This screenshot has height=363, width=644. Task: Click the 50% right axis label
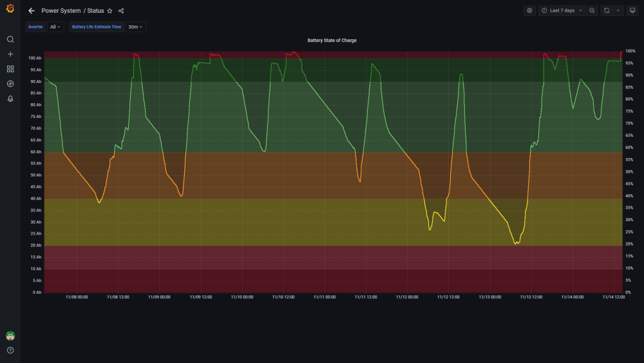click(629, 172)
